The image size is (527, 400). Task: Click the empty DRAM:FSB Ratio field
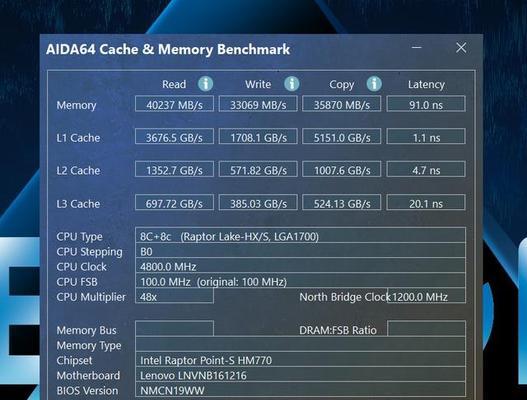pos(426,329)
